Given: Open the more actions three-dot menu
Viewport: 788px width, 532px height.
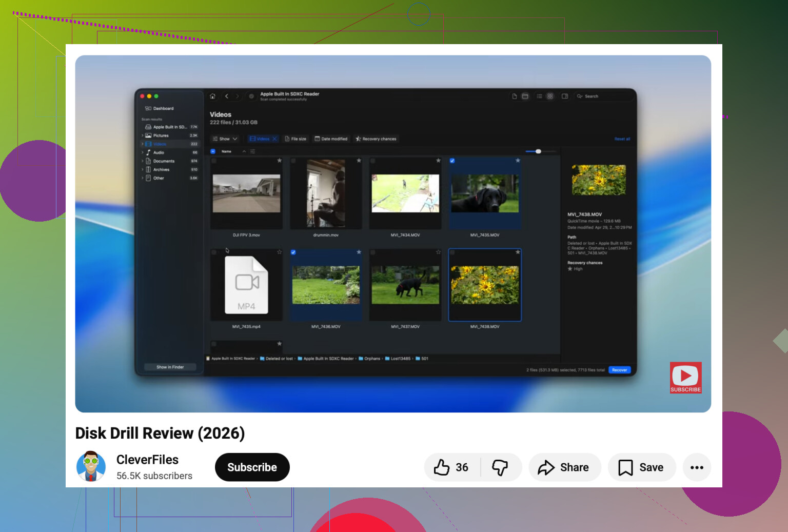Looking at the screenshot, I should pos(697,467).
